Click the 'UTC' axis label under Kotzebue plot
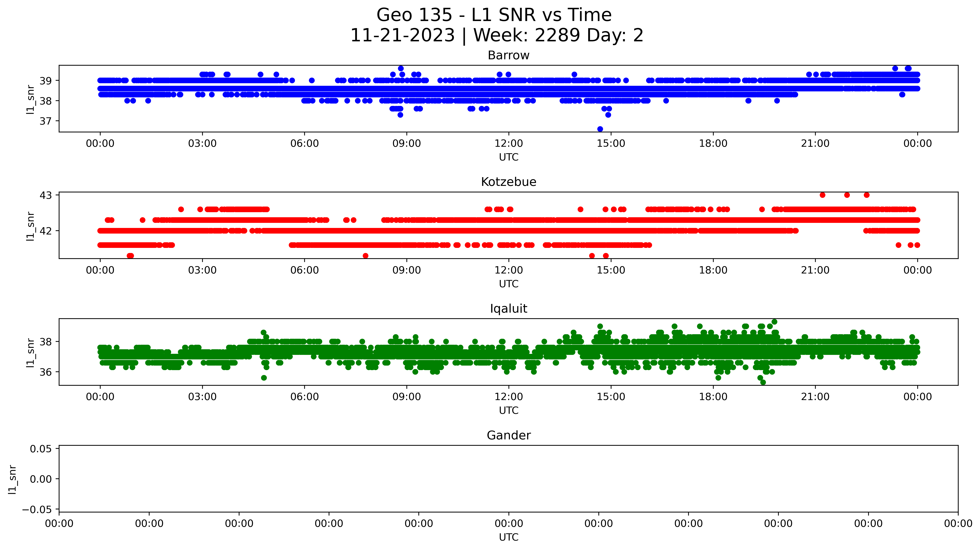 (x=509, y=284)
